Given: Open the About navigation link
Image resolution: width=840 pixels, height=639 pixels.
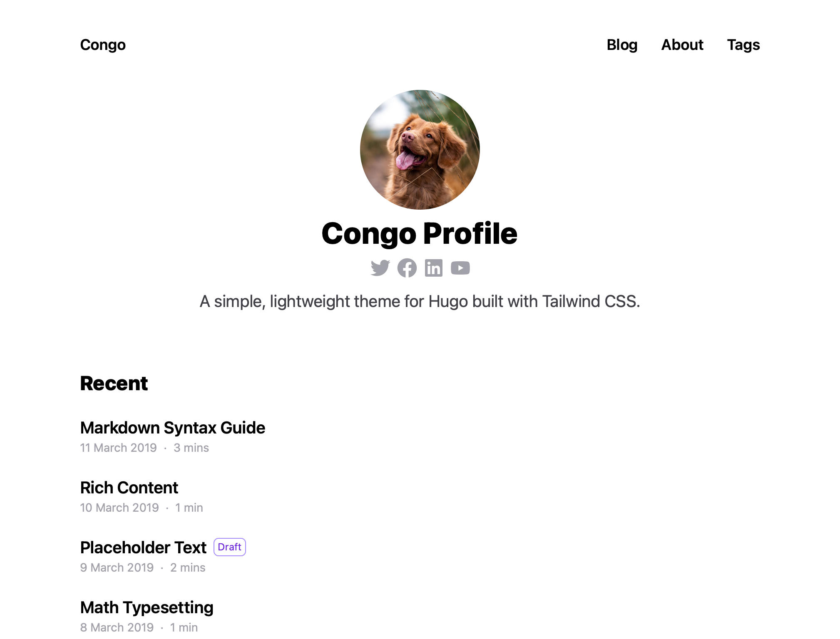Looking at the screenshot, I should pos(681,44).
